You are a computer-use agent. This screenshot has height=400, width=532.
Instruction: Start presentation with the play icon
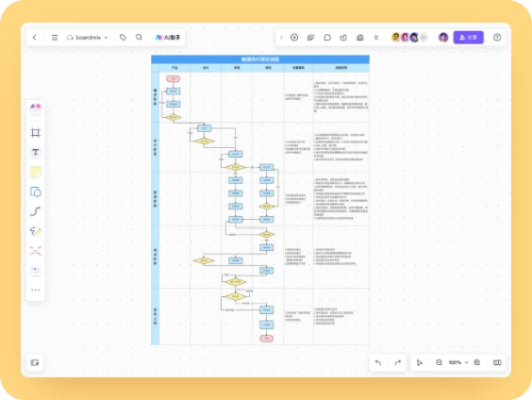click(294, 38)
